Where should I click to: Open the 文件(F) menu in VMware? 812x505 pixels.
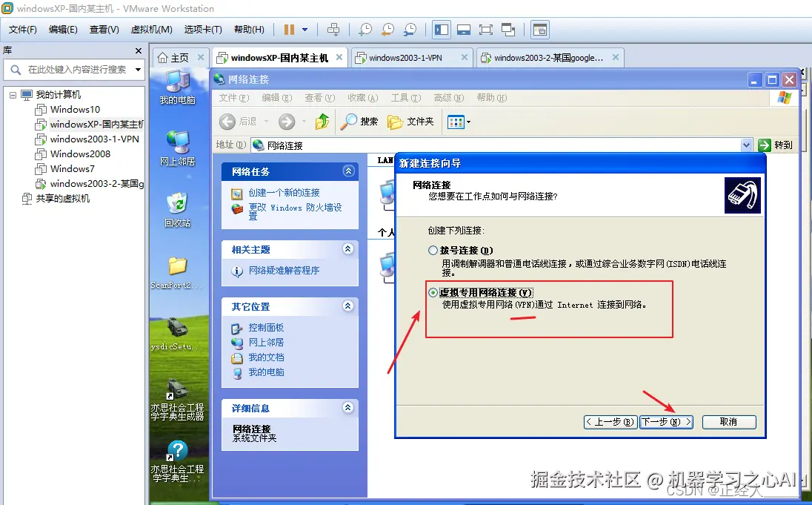tap(23, 30)
